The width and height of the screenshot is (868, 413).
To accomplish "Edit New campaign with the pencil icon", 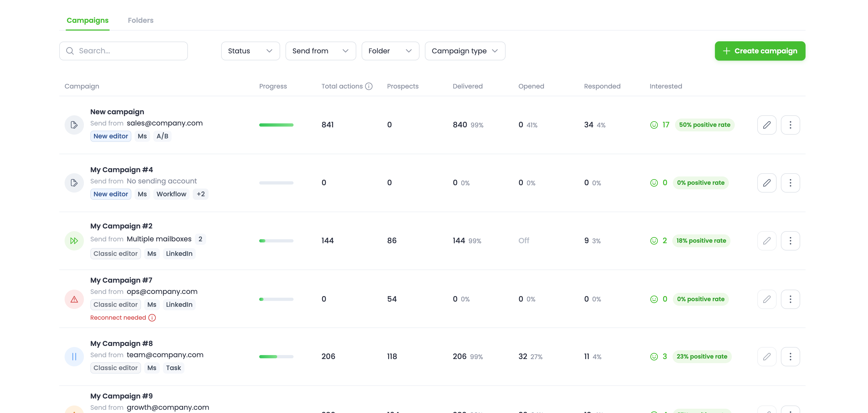I will click(767, 125).
